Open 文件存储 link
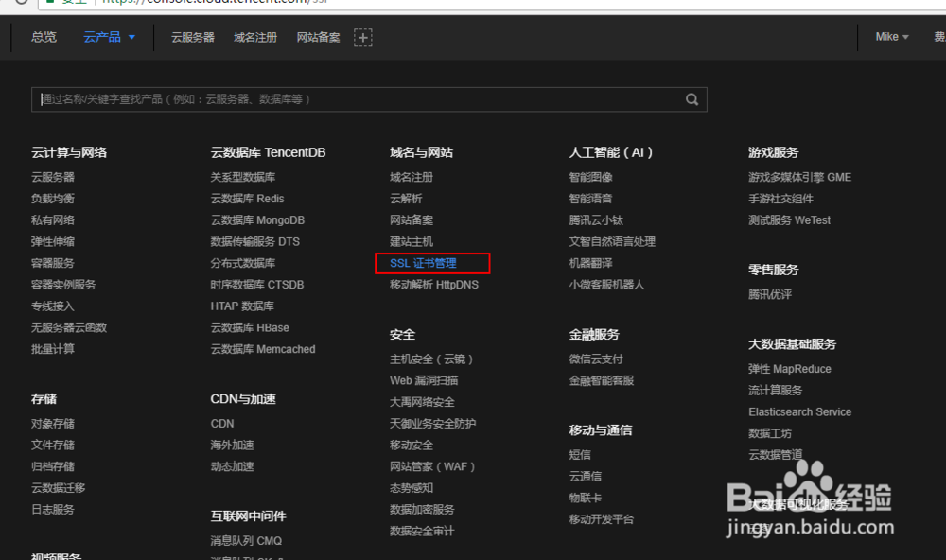 click(52, 446)
